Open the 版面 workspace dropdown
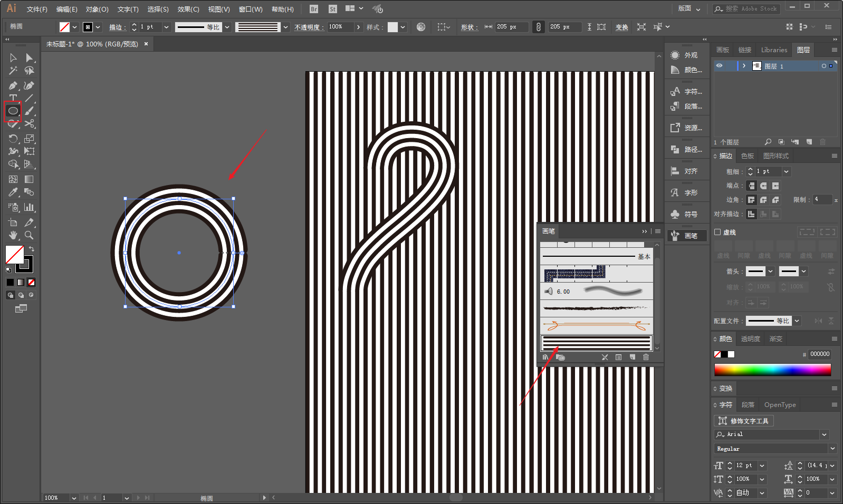 pos(689,8)
